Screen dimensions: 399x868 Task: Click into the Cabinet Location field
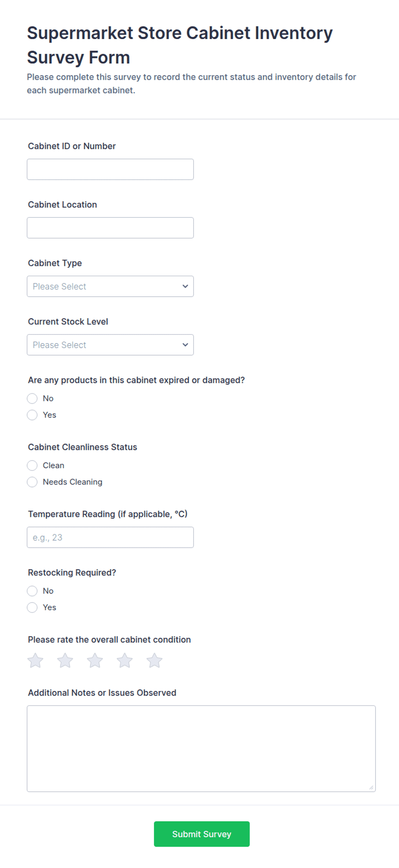tap(110, 228)
